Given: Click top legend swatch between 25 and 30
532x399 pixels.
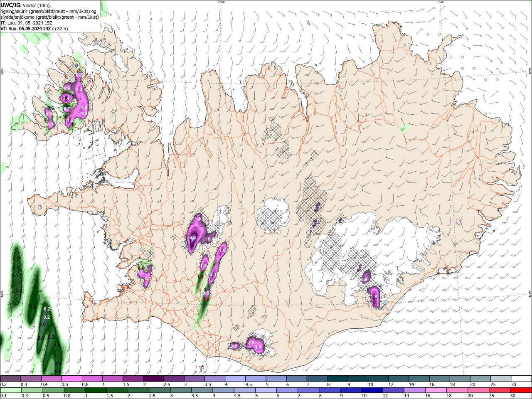Looking at the screenshot, I should coord(500,379).
